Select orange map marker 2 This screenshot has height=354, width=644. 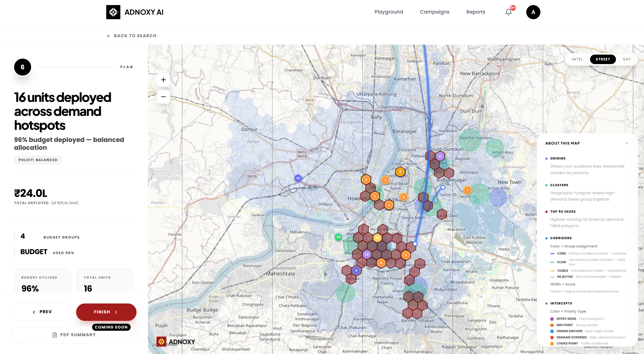[385, 180]
